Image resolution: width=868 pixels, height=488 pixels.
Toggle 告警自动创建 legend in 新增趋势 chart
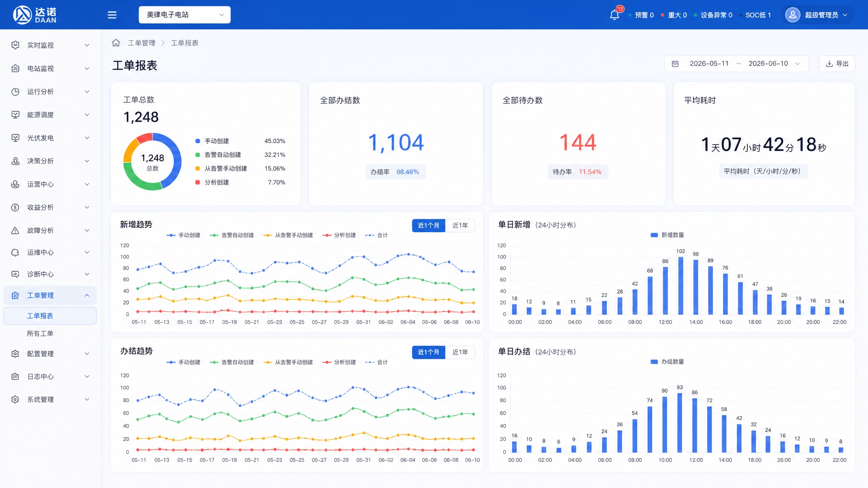(232, 235)
